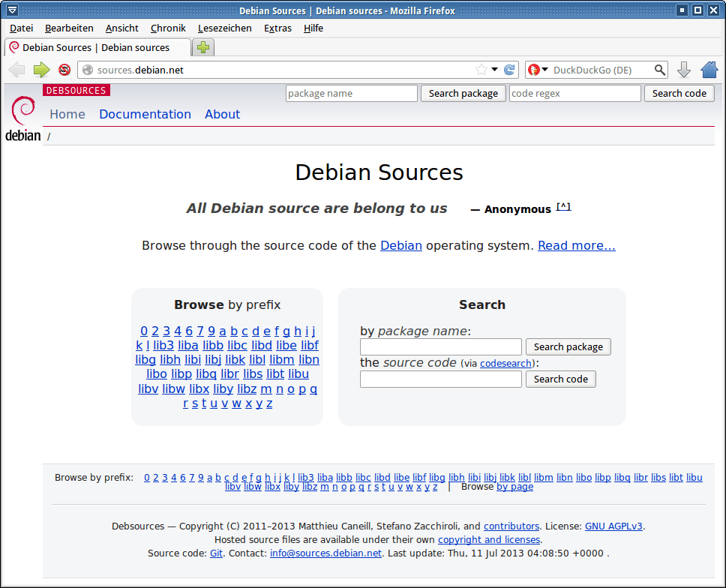Browse prefix liba in Browse panel
726x588 pixels.
(188, 346)
